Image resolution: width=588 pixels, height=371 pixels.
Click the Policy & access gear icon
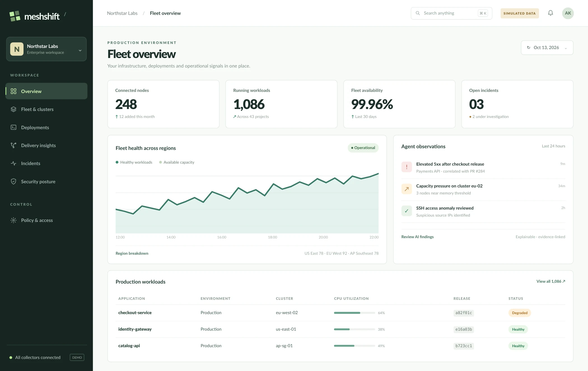(13, 220)
